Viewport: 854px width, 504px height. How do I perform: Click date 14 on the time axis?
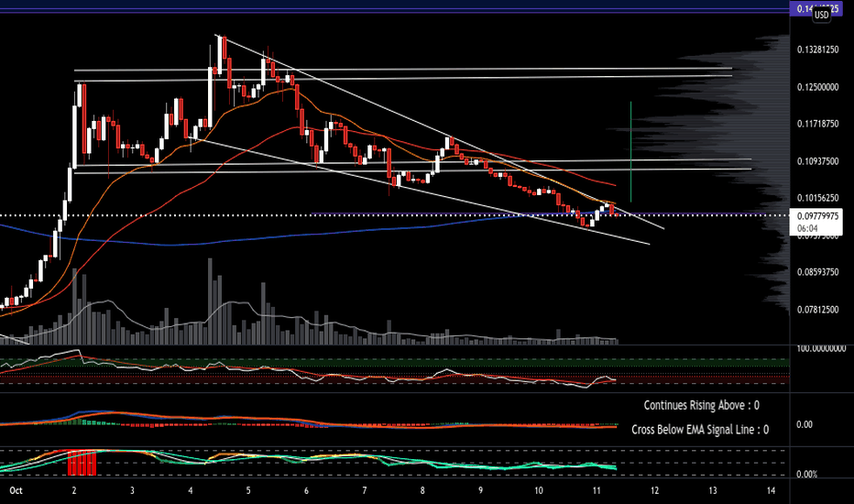[x=771, y=490]
